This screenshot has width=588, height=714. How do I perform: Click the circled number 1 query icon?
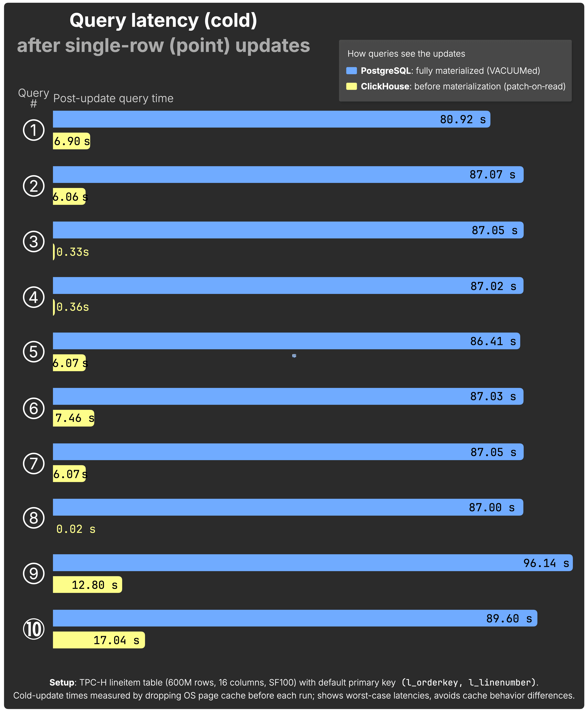[x=34, y=130]
